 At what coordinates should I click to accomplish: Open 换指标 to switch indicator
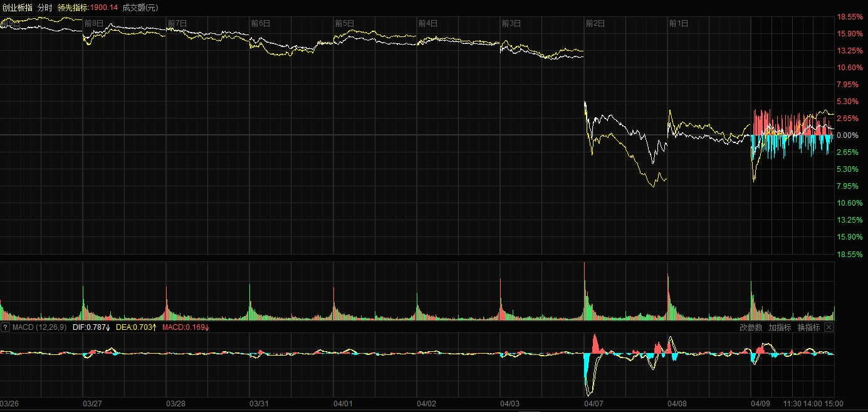(808, 327)
